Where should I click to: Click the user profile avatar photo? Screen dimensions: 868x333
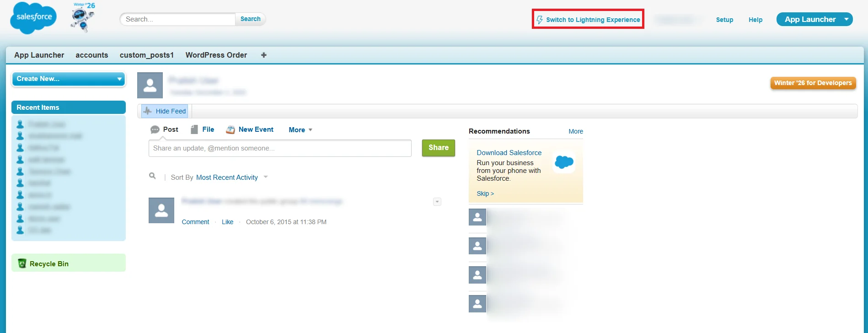click(x=150, y=85)
